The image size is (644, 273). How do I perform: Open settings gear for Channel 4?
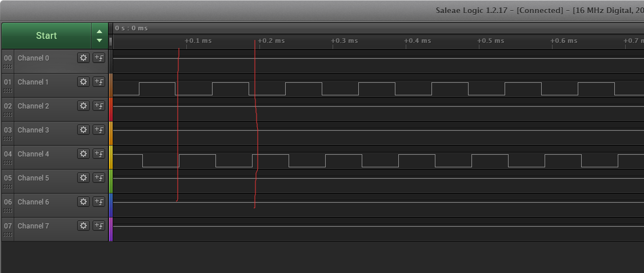[x=83, y=154]
